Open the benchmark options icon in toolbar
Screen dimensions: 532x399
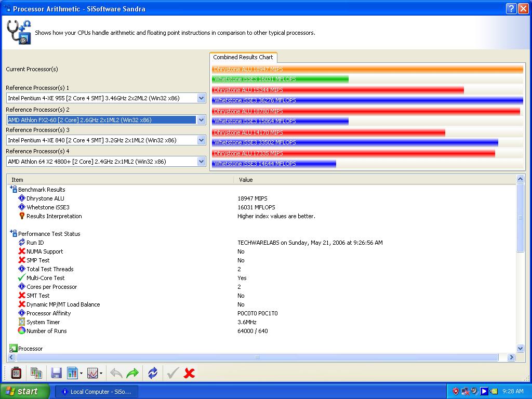pyautogui.click(x=16, y=373)
